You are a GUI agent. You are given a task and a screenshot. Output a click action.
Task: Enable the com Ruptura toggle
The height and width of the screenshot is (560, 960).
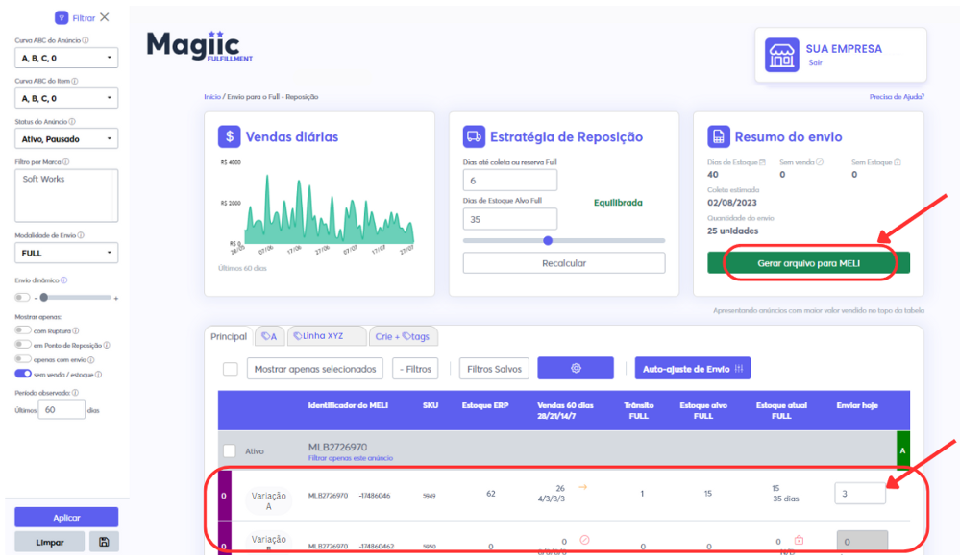click(x=23, y=330)
